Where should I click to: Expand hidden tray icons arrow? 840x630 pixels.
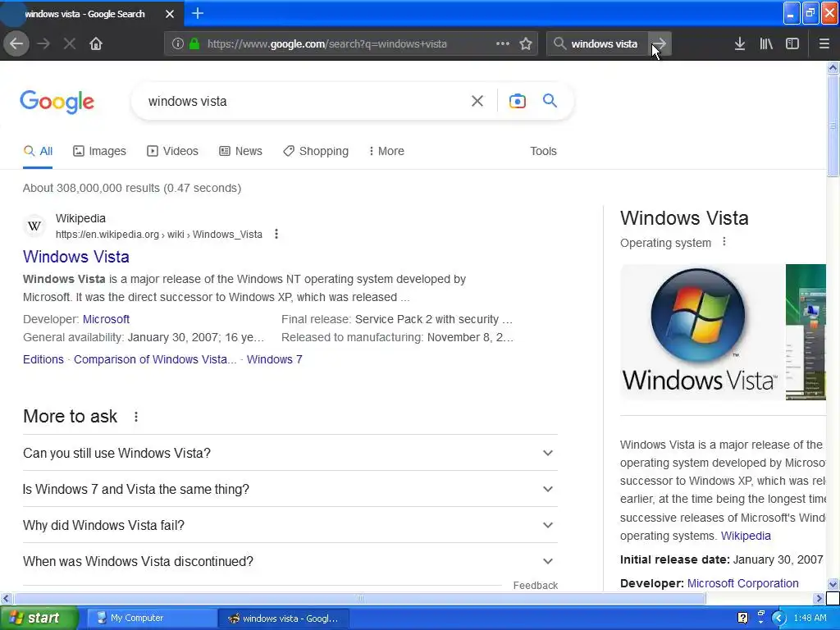pos(778,619)
